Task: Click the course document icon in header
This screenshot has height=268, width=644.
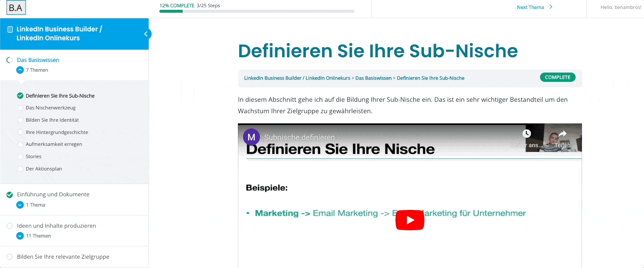Action: click(x=10, y=30)
